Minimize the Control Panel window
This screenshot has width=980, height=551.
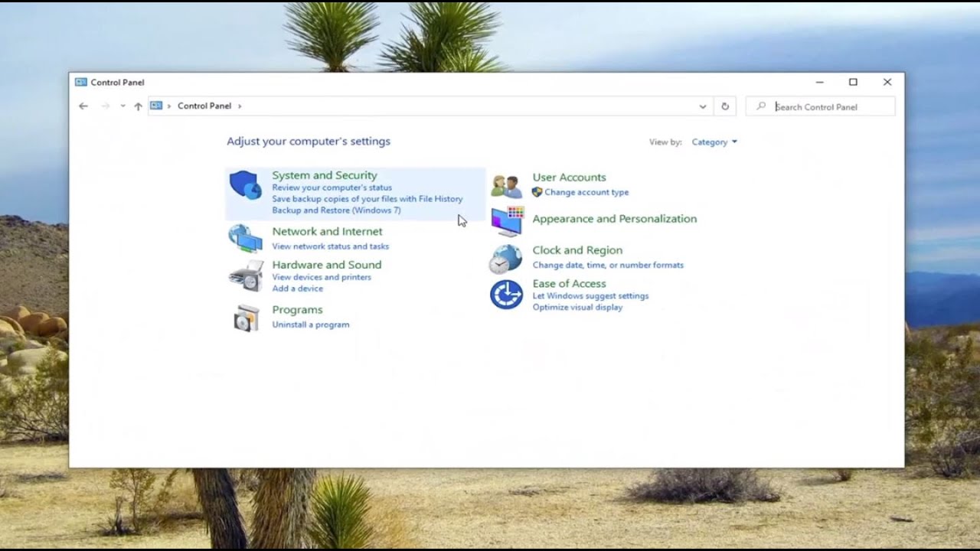click(819, 82)
